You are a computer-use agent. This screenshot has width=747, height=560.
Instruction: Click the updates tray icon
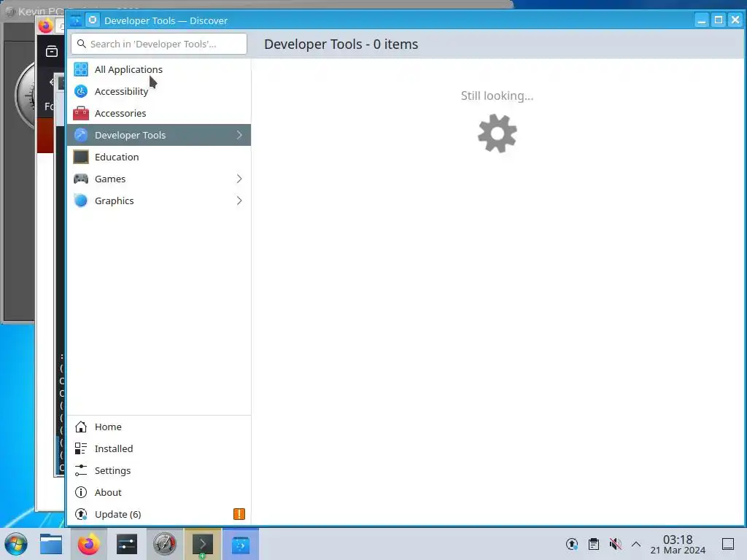tap(572, 544)
